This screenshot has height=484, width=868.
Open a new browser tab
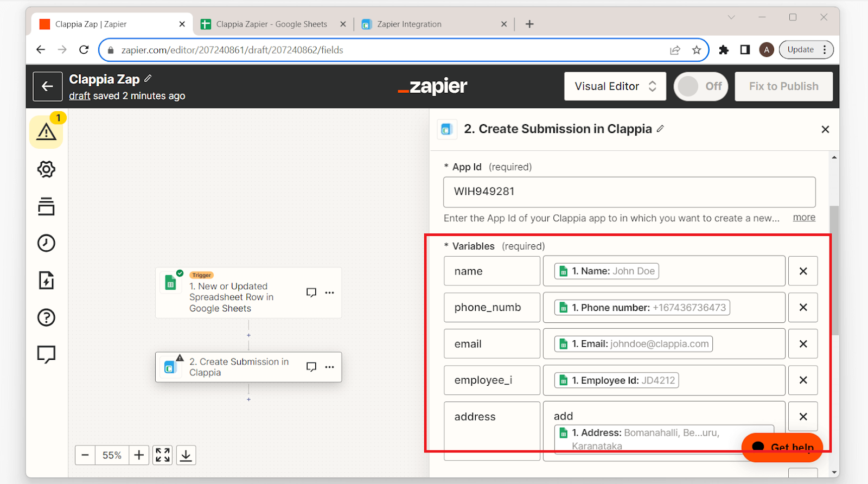[x=529, y=24]
